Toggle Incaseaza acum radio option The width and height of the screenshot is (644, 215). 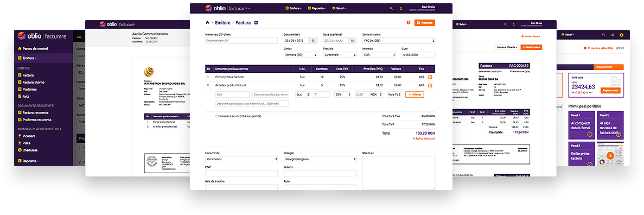pos(216,116)
